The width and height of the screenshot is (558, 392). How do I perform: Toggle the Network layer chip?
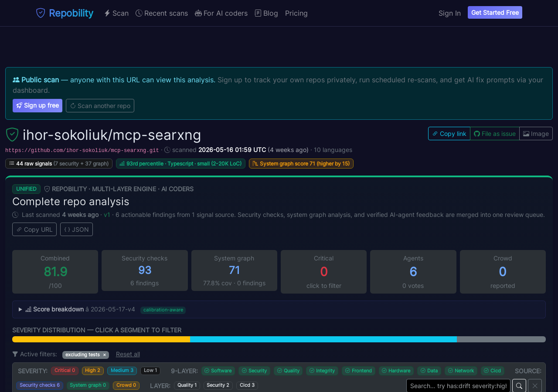(x=461, y=371)
